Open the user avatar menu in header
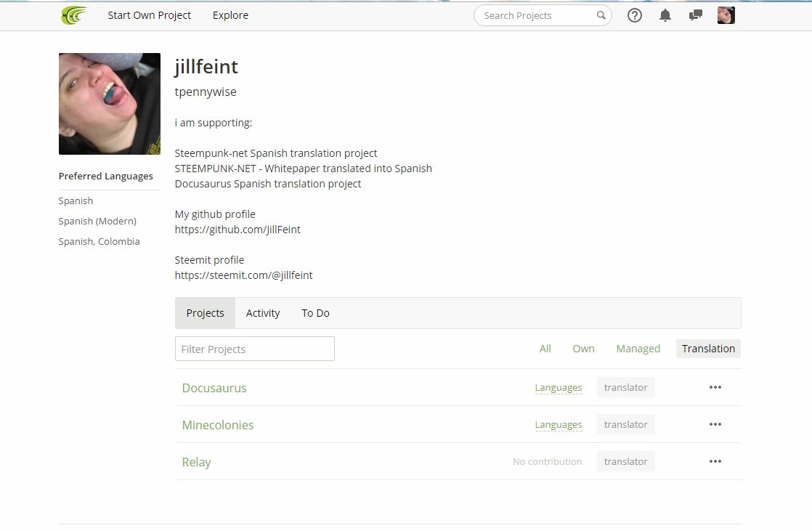The image size is (812, 531). tap(726, 15)
